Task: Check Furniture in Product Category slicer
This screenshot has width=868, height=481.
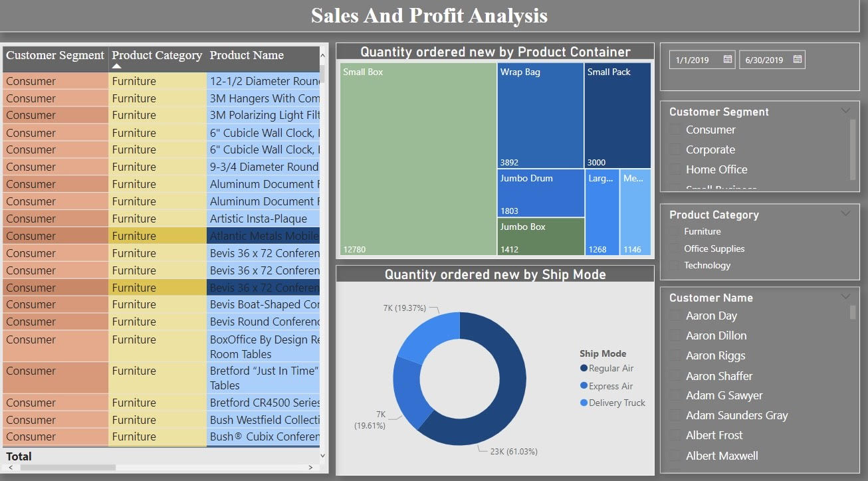Action: click(676, 231)
